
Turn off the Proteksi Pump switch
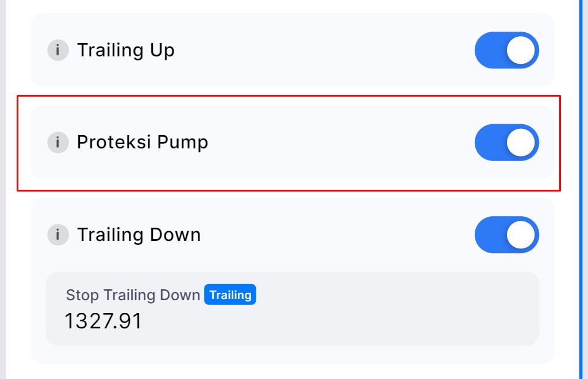tap(506, 142)
